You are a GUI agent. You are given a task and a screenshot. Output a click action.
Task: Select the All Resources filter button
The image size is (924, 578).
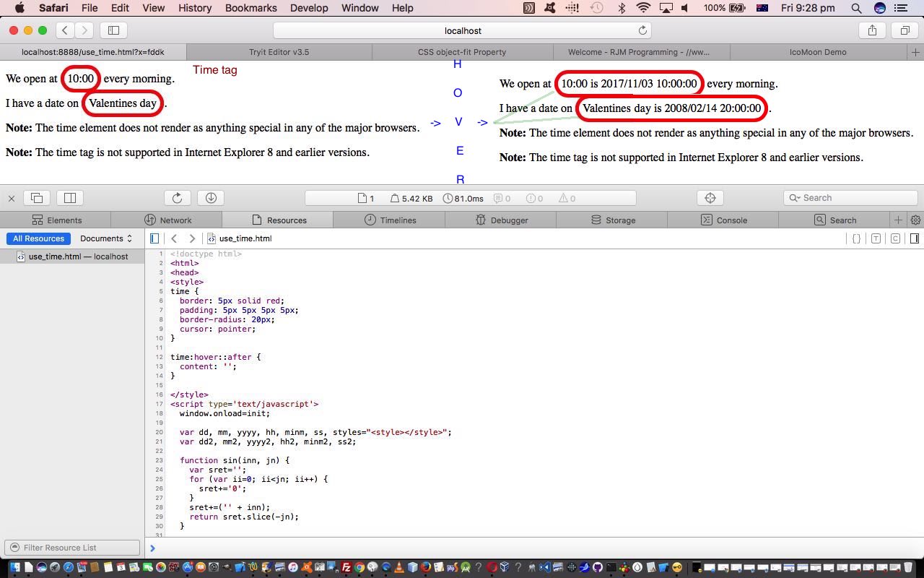pyautogui.click(x=38, y=238)
